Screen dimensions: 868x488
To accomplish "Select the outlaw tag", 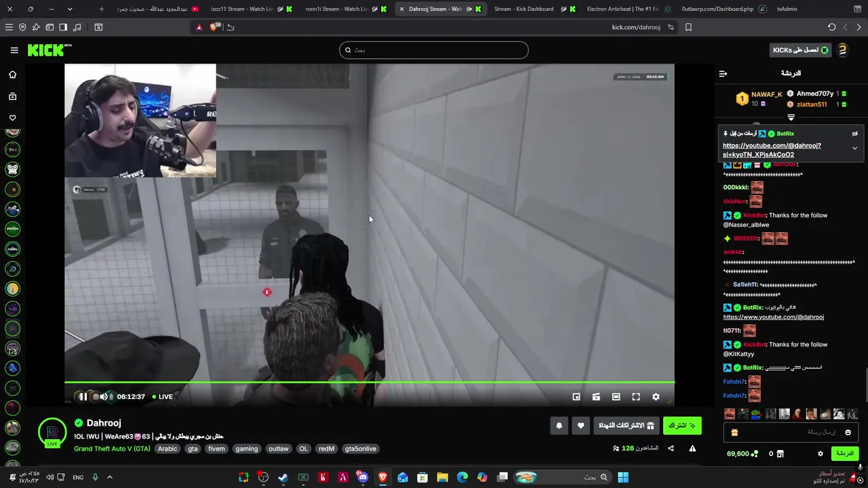I will coord(278,449).
